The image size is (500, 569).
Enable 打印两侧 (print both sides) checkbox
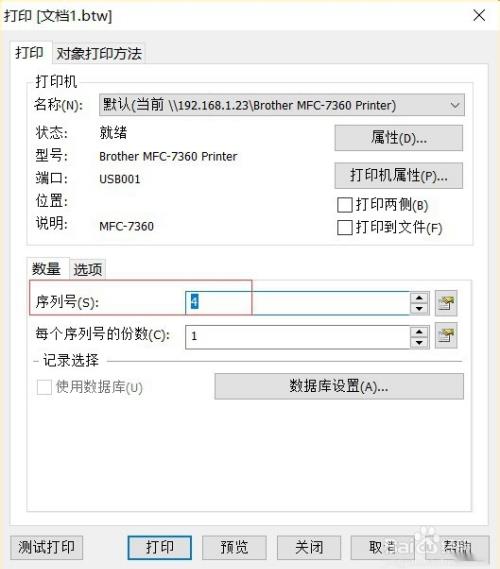tap(344, 205)
